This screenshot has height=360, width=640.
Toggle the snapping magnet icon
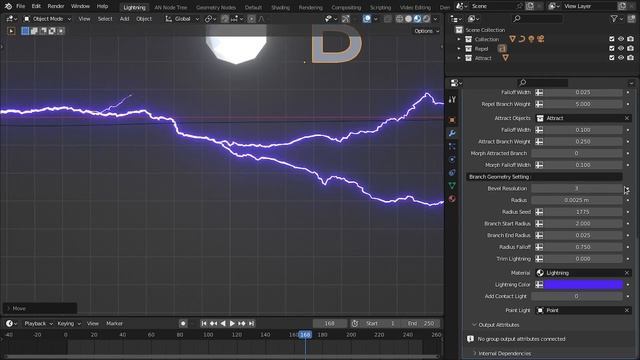pyautogui.click(x=225, y=19)
